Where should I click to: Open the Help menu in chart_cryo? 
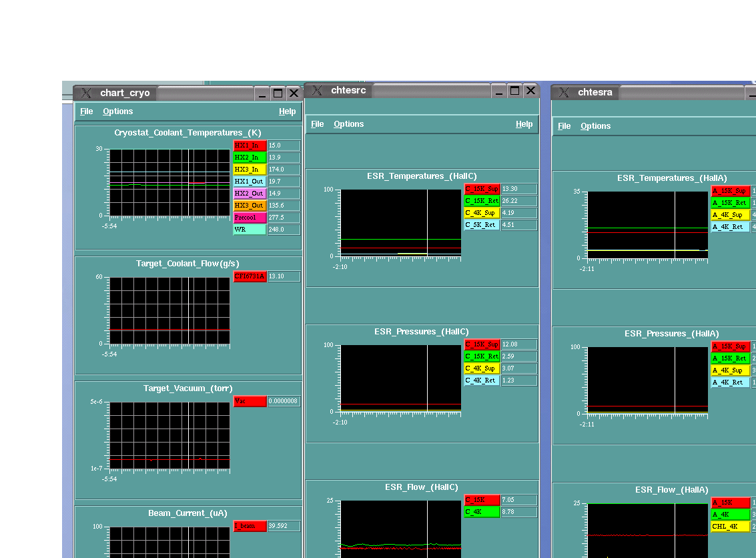(288, 111)
